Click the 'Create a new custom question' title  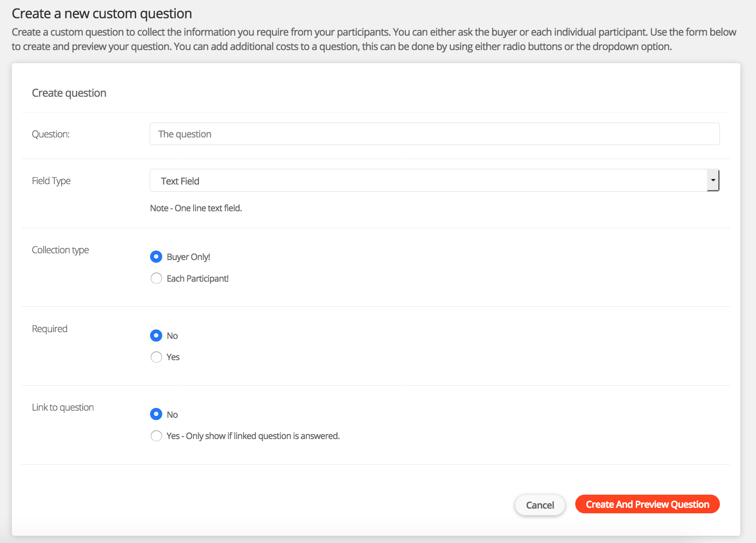pyautogui.click(x=102, y=14)
